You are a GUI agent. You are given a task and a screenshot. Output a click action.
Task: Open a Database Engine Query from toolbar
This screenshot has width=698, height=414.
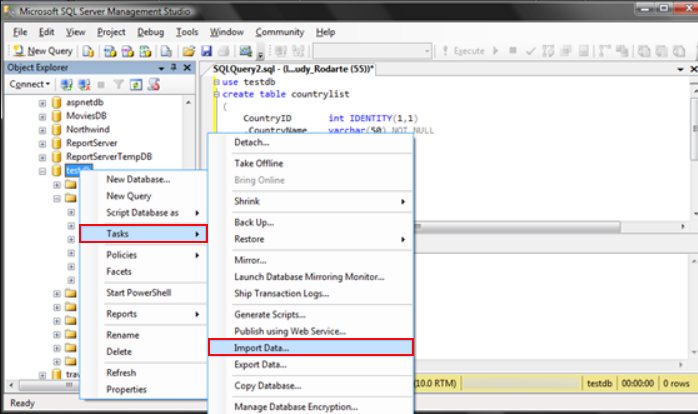[88, 51]
